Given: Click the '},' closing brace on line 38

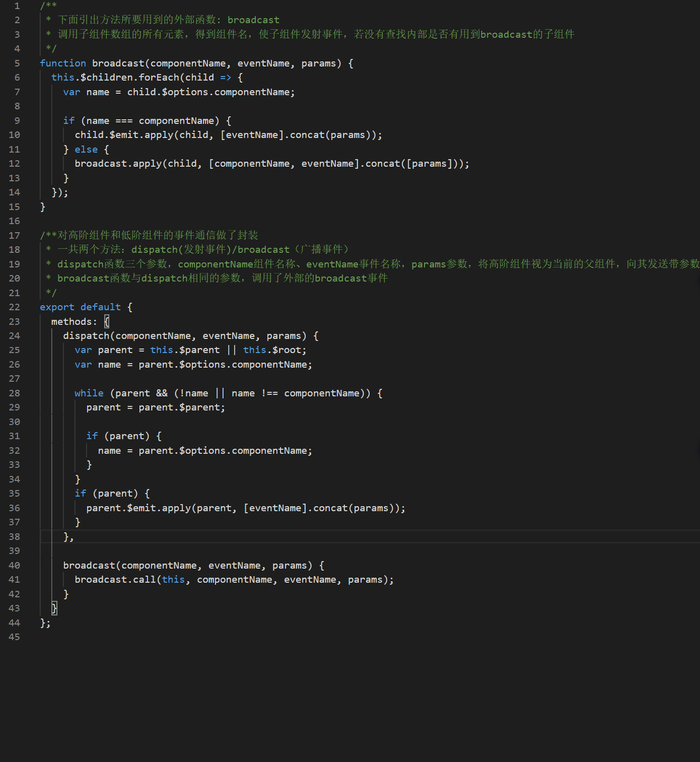Looking at the screenshot, I should (x=68, y=537).
